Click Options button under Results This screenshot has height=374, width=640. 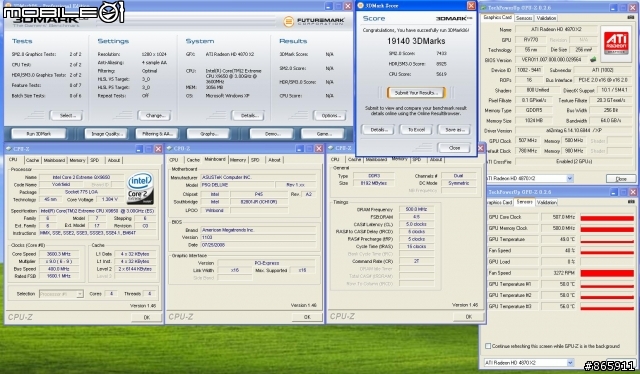329,116
